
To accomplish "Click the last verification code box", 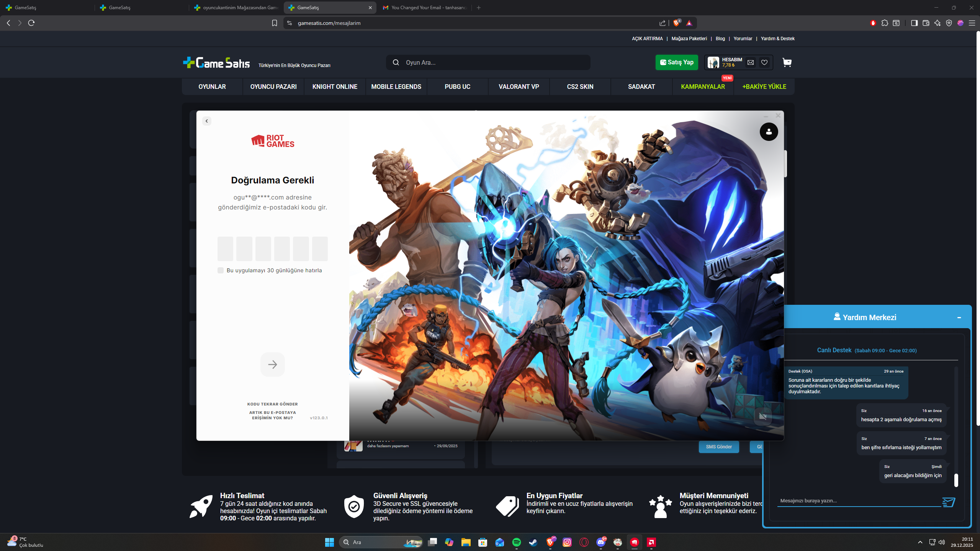I will (320, 249).
